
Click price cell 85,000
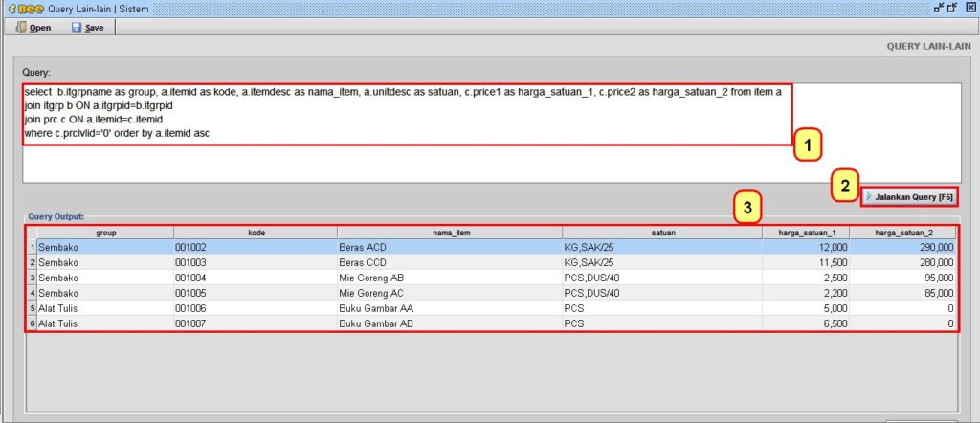902,293
